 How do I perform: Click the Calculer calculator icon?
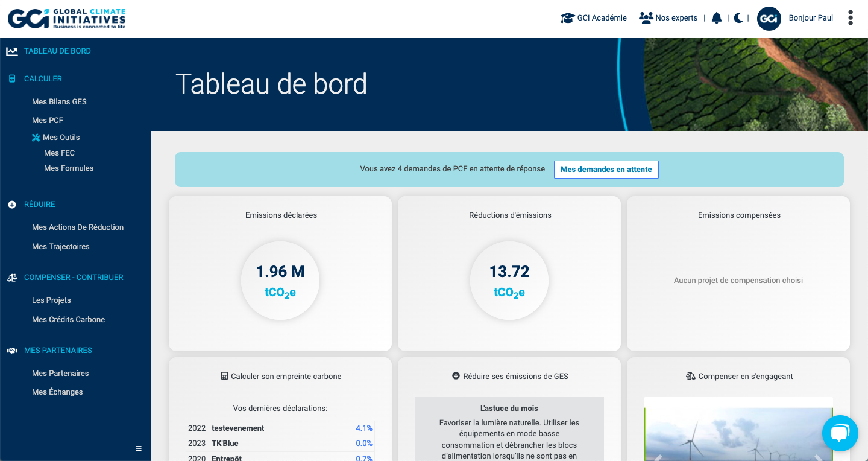(x=11, y=78)
